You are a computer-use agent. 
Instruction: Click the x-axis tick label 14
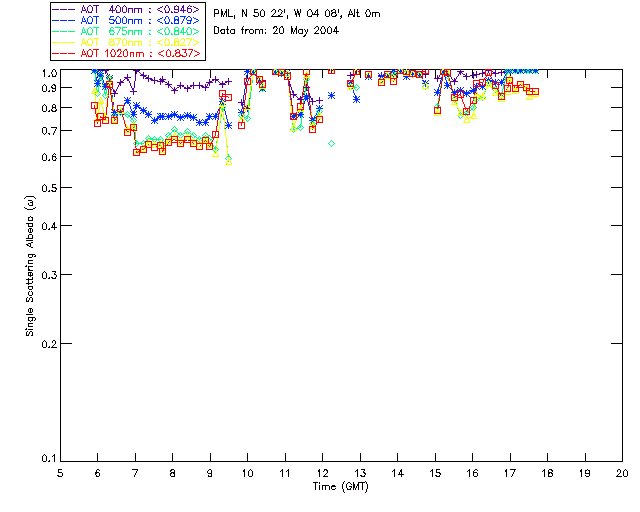[x=398, y=473]
